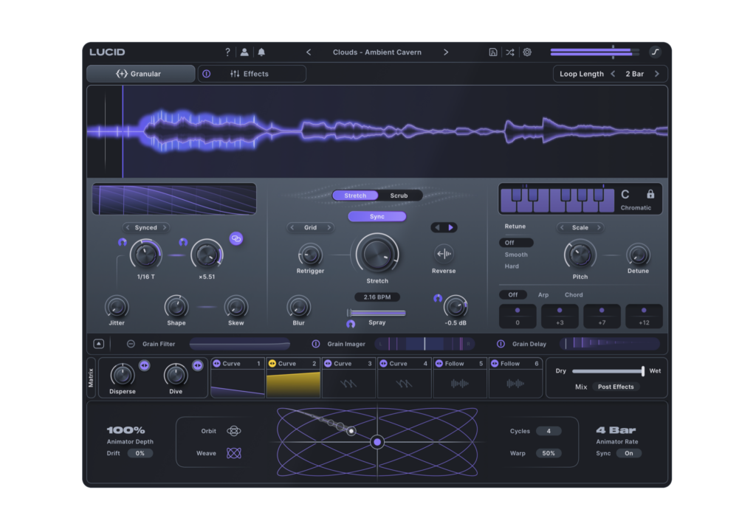Click the modulation icon left of 1/16 T knob
The height and width of the screenshot is (532, 756).
pyautogui.click(x=123, y=242)
